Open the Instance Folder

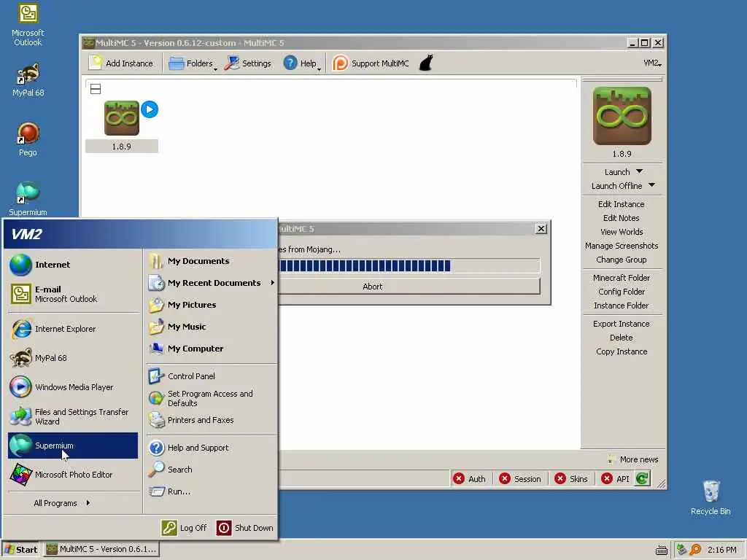click(622, 306)
